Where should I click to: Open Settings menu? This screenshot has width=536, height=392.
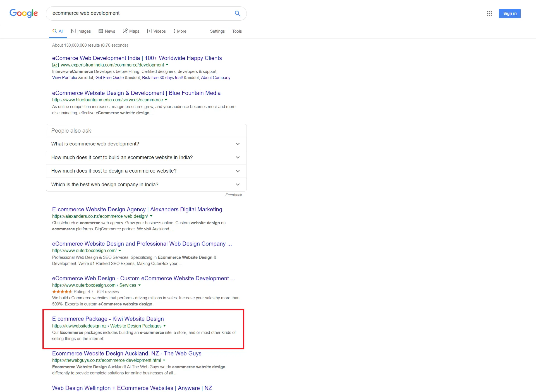tap(217, 31)
